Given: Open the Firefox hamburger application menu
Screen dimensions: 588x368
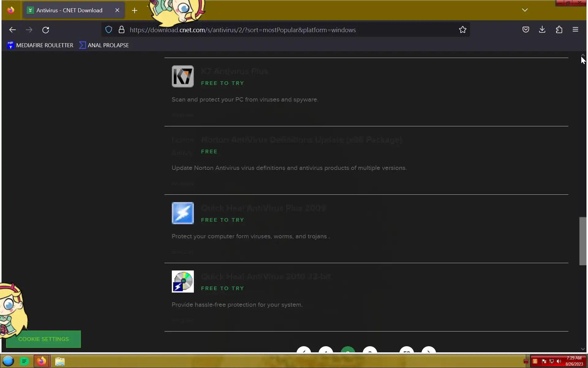Looking at the screenshot, I should 575,30.
